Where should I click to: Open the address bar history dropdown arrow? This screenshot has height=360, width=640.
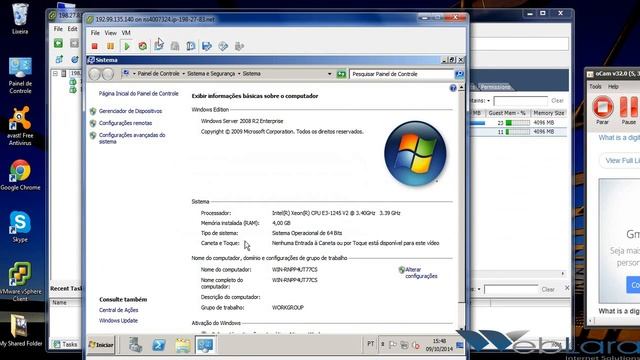click(x=329, y=74)
